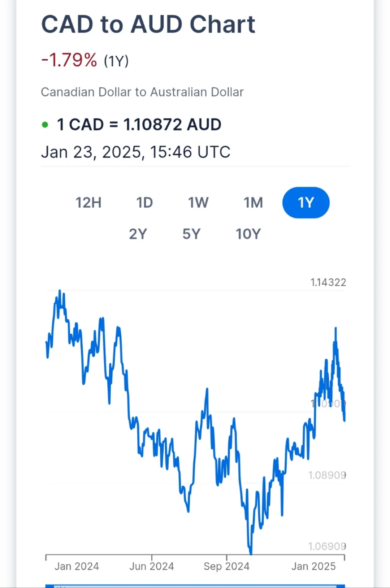This screenshot has height=588, width=390.
Task: Select the 12H time range tab
Action: pyautogui.click(x=88, y=203)
